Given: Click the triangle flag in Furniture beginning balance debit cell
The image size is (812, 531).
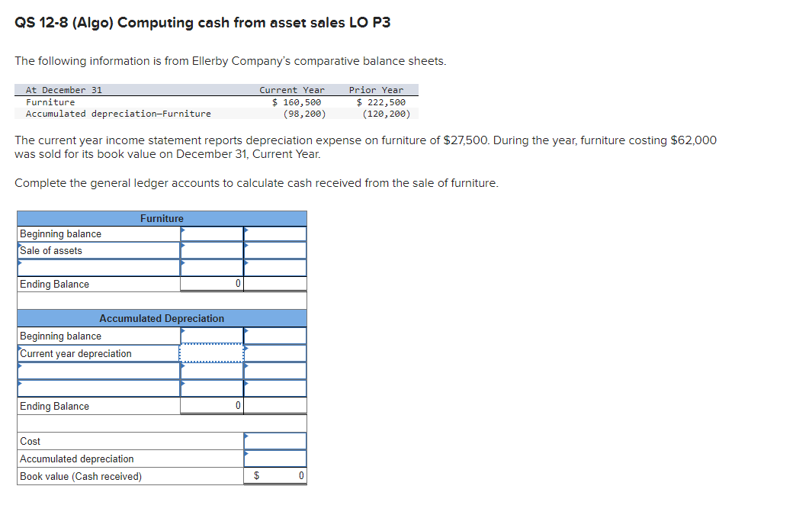Looking at the screenshot, I should click(x=183, y=229).
